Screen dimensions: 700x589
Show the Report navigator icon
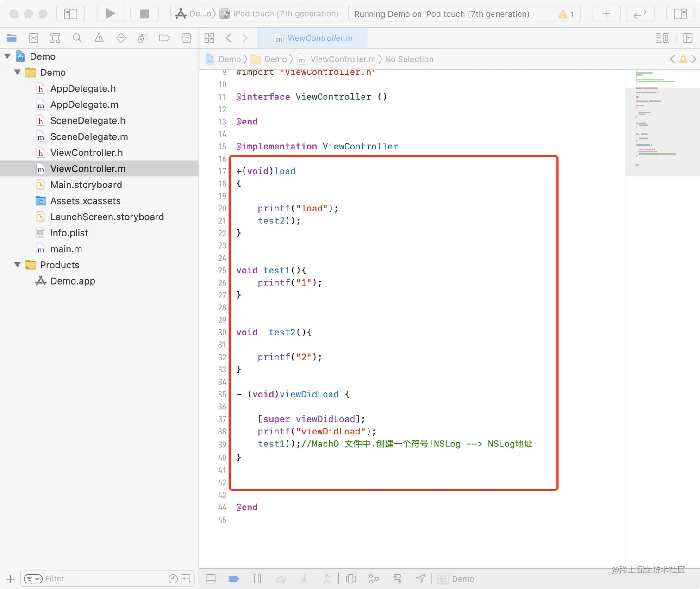[187, 38]
